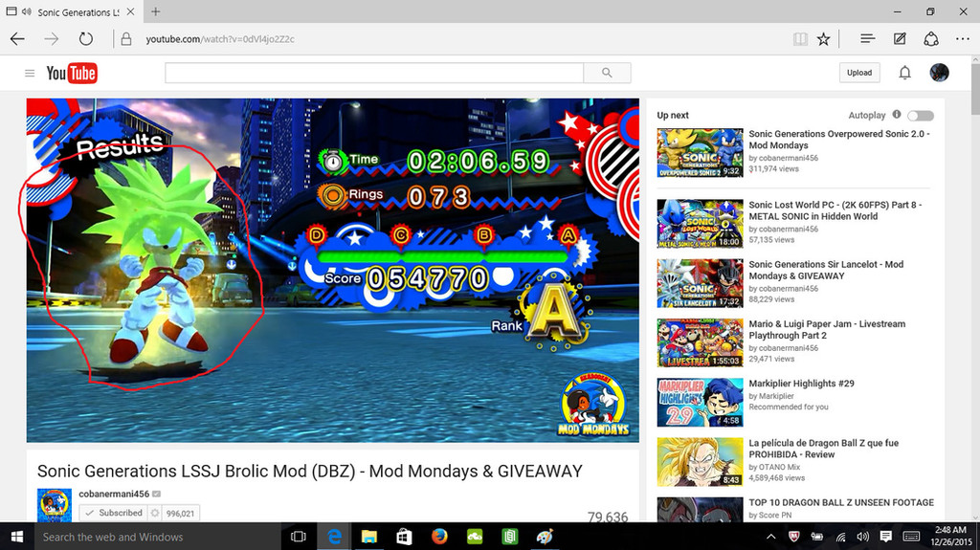Launch Firefox from the taskbar

[x=439, y=537]
